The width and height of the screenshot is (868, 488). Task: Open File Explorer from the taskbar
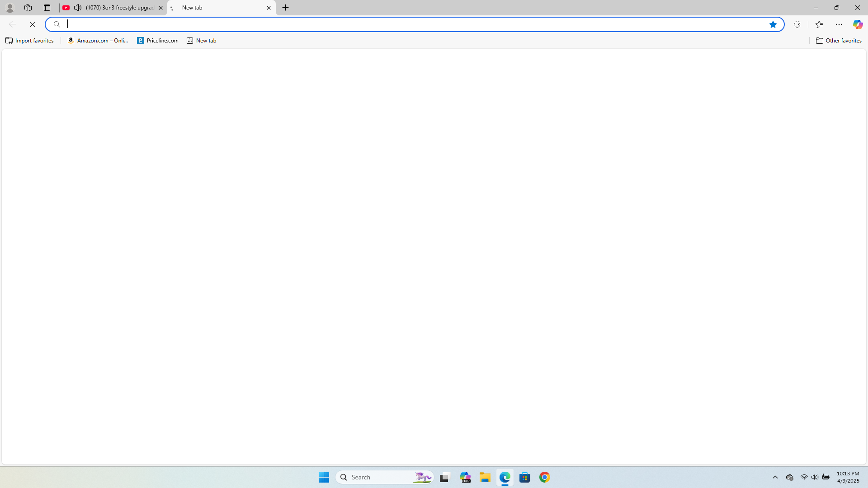[485, 477]
